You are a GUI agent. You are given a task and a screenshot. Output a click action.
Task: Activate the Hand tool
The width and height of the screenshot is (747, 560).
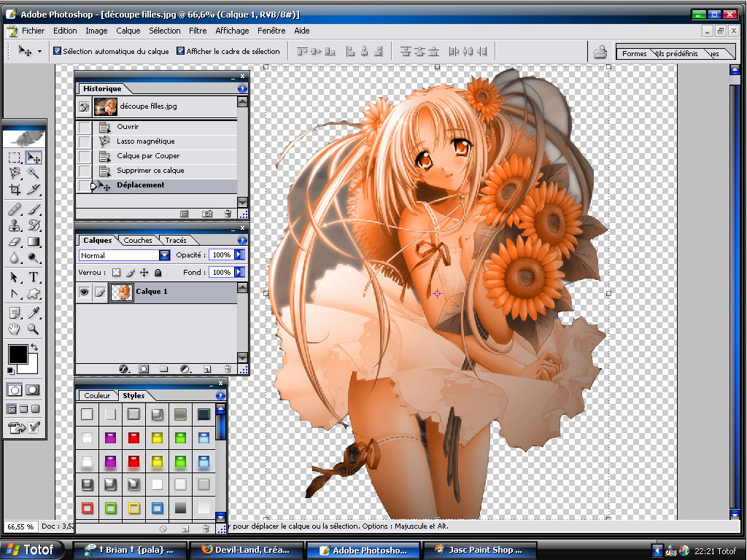(15, 329)
